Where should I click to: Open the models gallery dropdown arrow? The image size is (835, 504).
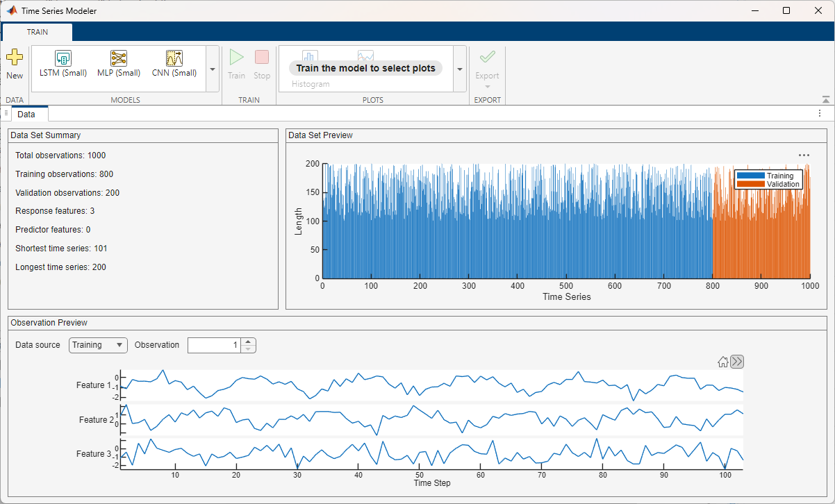point(213,69)
